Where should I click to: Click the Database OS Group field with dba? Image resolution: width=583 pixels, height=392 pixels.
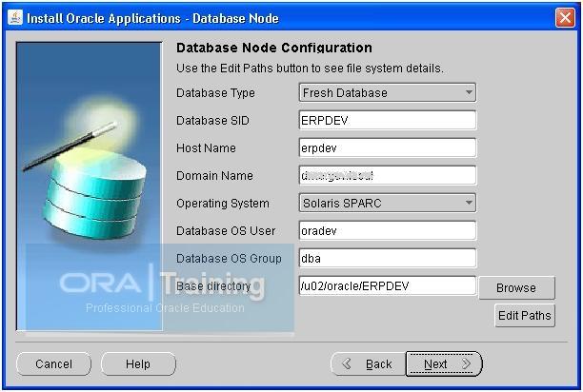tap(388, 258)
